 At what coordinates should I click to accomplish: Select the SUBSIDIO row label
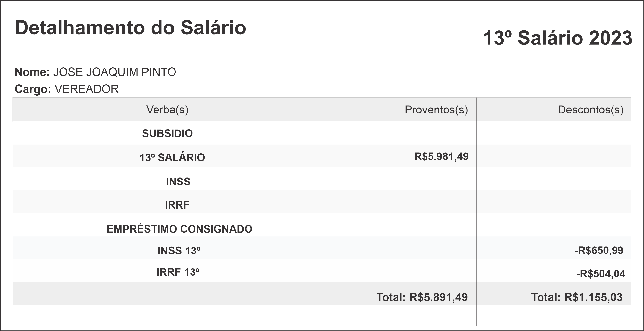[x=167, y=133]
